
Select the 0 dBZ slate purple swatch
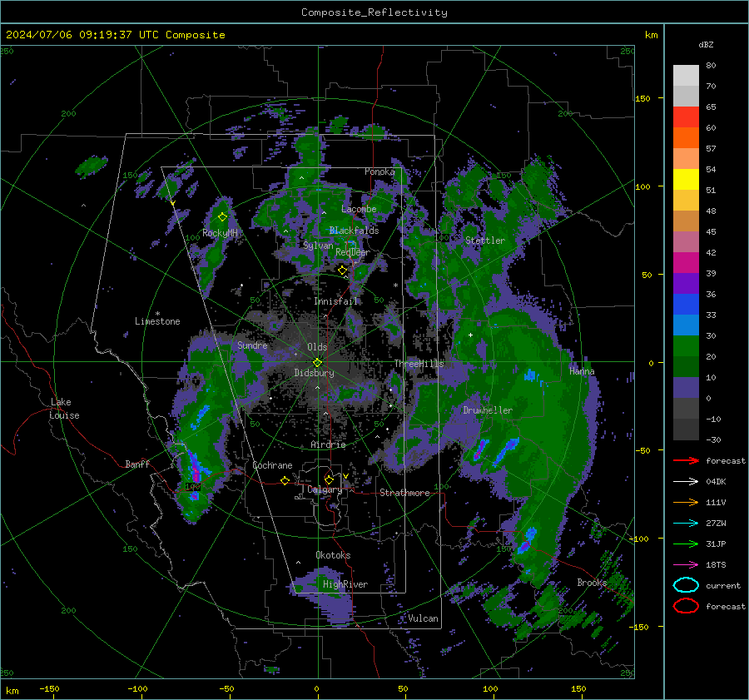pos(686,388)
